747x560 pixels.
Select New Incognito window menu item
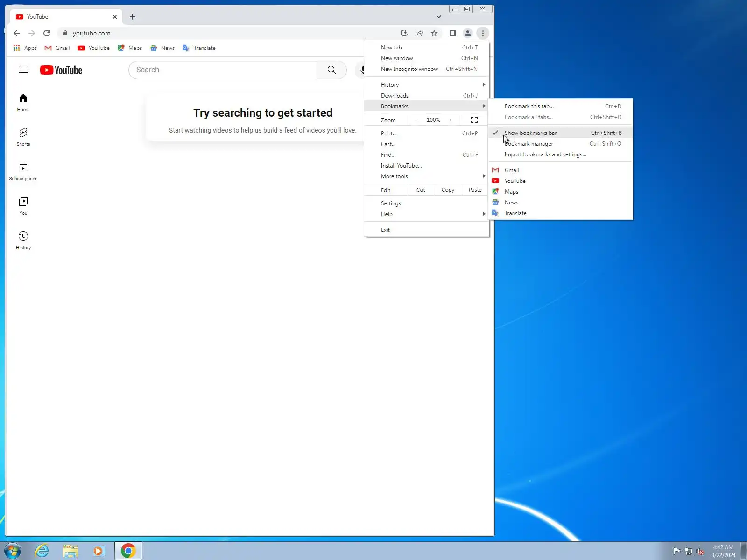point(427,69)
